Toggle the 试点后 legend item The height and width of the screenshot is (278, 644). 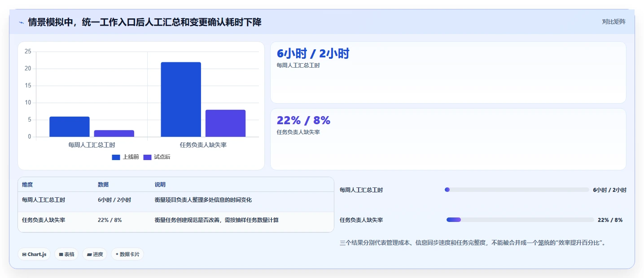click(x=157, y=157)
